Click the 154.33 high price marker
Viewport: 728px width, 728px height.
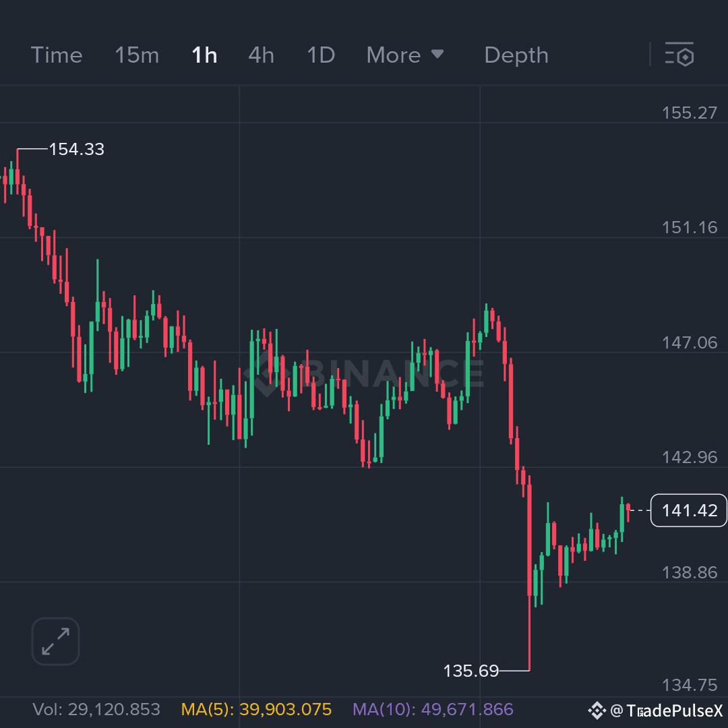coord(77,149)
